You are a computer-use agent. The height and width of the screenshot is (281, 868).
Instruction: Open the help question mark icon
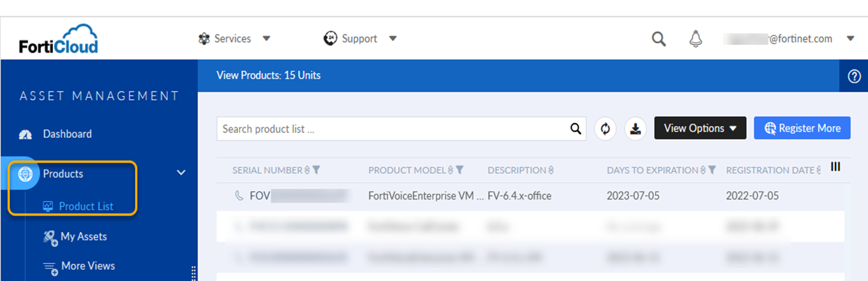[x=854, y=76]
